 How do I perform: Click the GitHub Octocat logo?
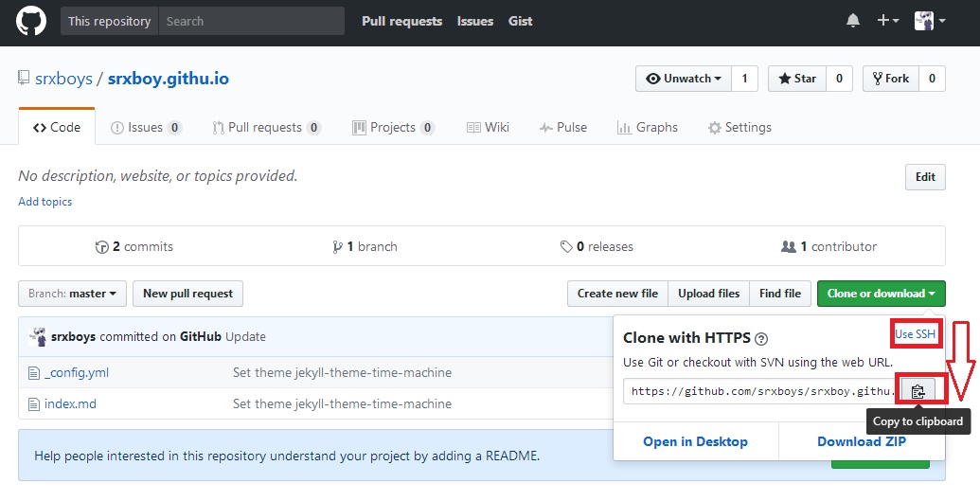tap(30, 21)
